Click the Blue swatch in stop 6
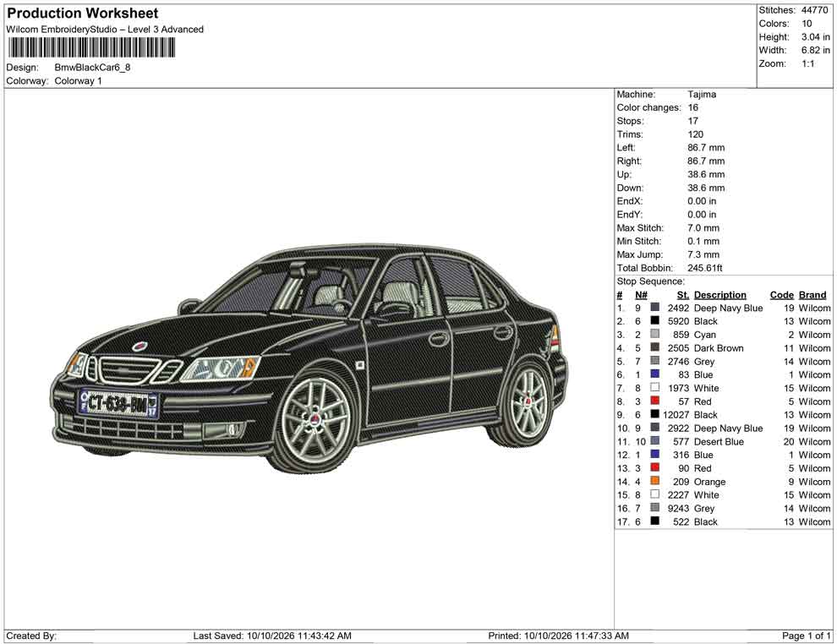Viewport: 837px width, 644px height. click(x=654, y=374)
